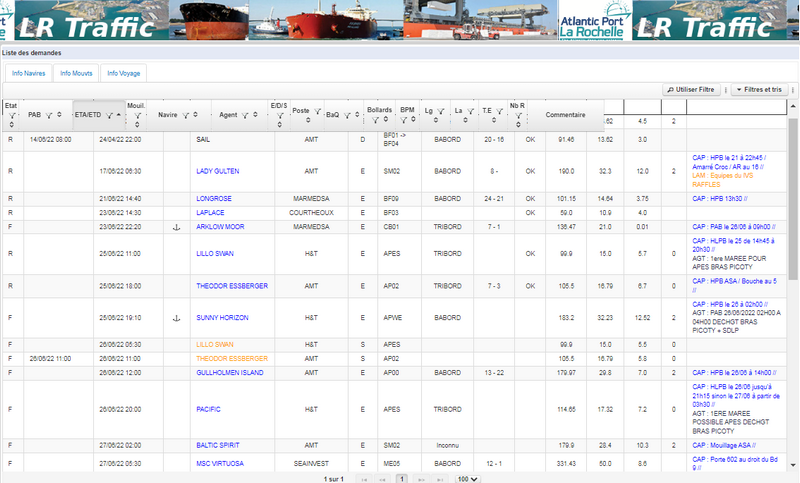Image resolution: width=800 pixels, height=483 pixels.
Task: Click the Utiliser Filtre button
Action: [692, 90]
